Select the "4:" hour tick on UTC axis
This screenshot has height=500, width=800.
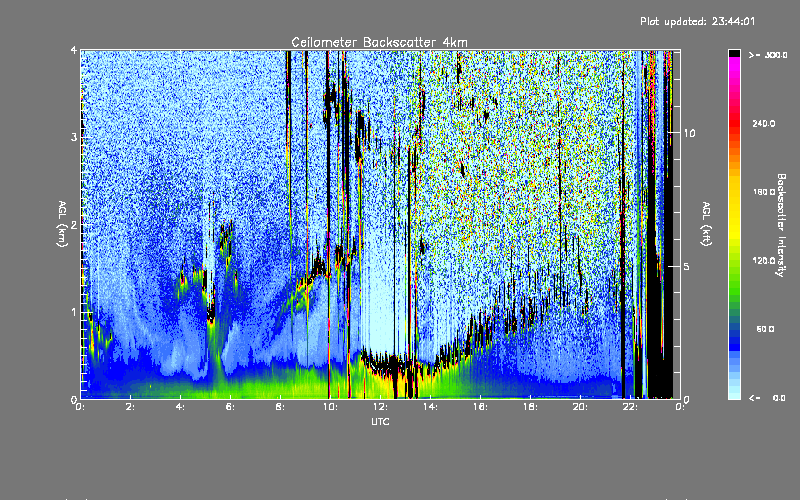pos(180,407)
